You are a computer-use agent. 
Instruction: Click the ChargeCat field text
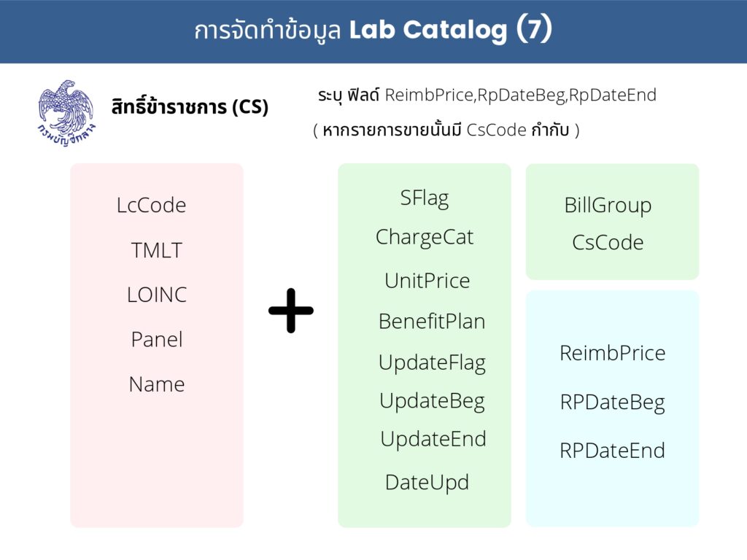(x=424, y=238)
